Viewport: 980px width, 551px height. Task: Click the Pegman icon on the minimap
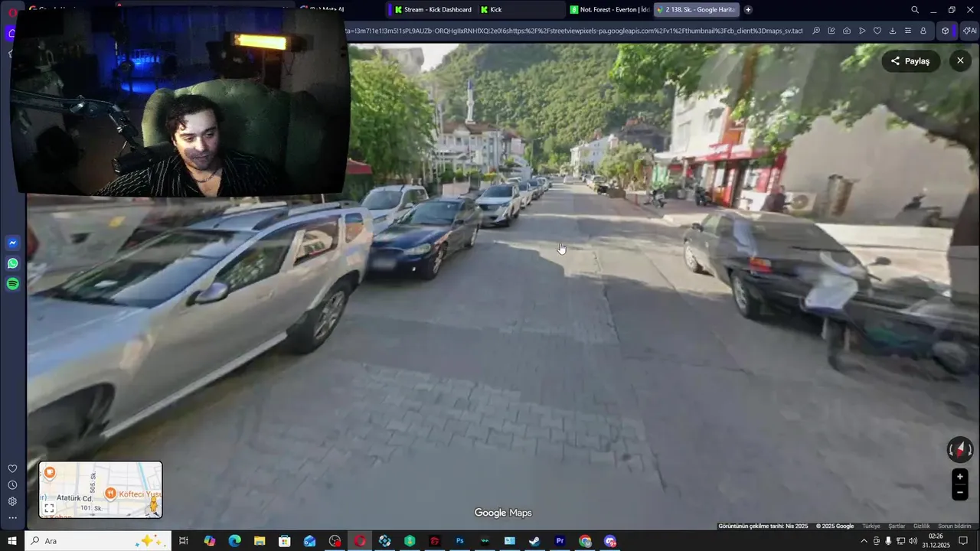[154, 505]
